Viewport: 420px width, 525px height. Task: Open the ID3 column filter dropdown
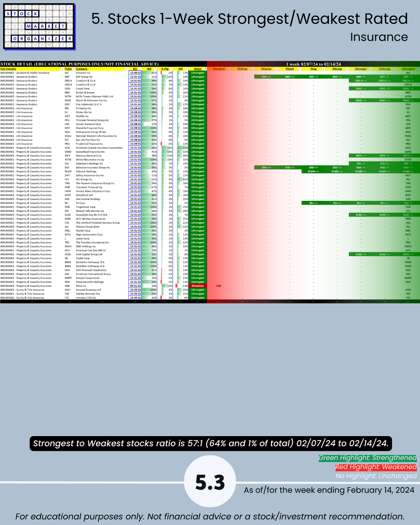click(186, 69)
